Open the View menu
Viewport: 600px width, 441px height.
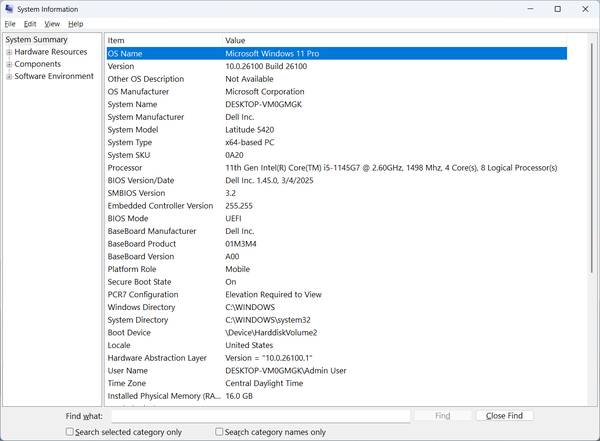(52, 24)
